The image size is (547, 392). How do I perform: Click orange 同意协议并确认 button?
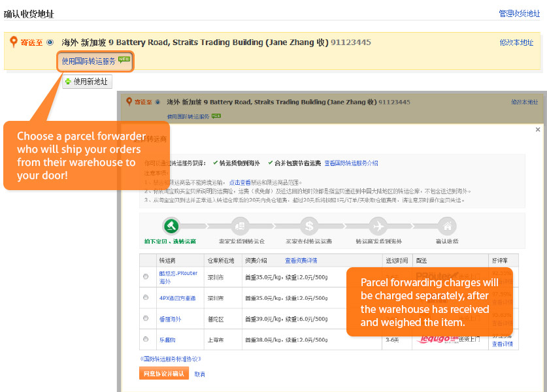click(x=164, y=374)
